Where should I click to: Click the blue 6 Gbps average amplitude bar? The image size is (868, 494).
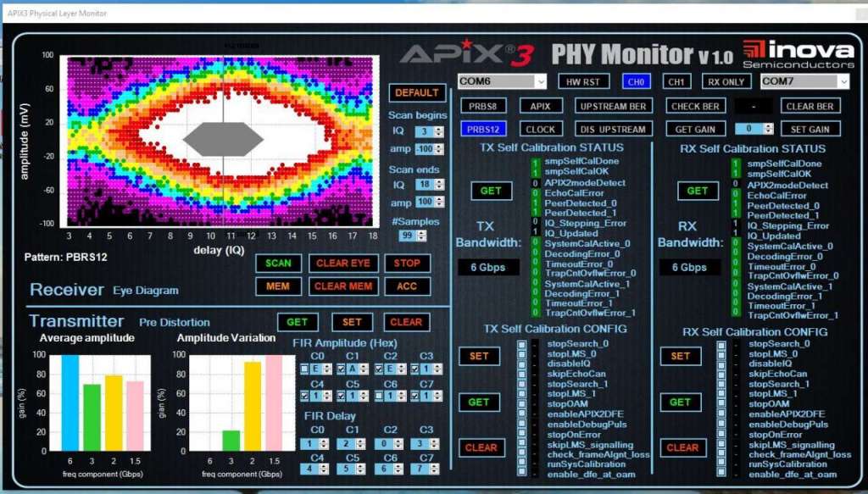70,402
